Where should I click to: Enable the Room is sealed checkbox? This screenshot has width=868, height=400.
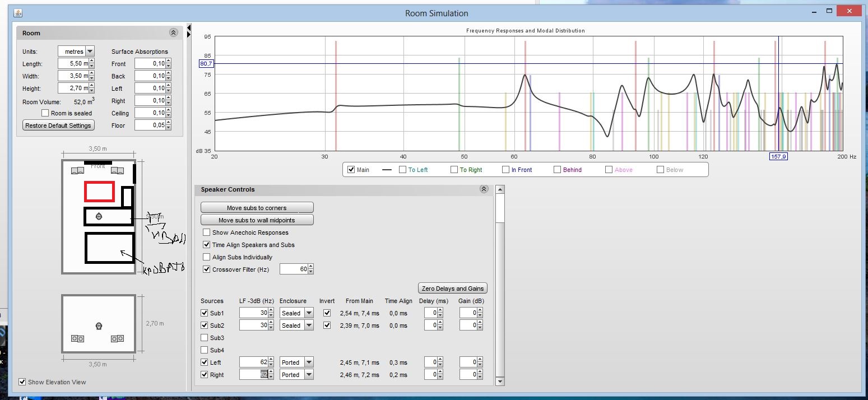pyautogui.click(x=45, y=113)
